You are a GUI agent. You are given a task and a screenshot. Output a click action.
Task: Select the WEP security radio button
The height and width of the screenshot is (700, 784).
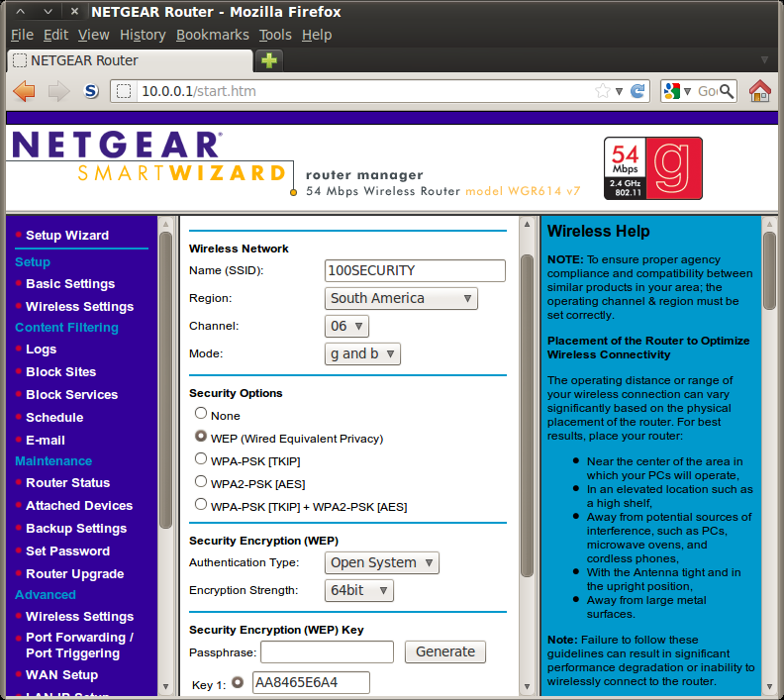click(201, 436)
